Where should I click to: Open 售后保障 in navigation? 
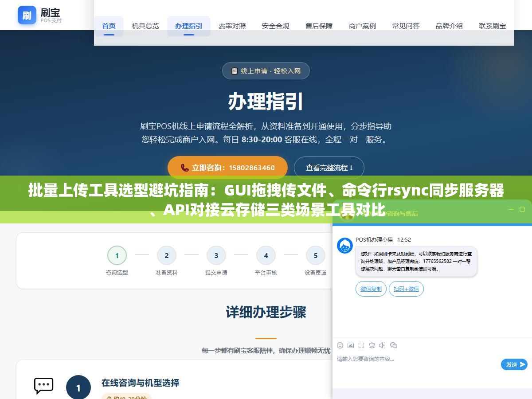pos(319,26)
